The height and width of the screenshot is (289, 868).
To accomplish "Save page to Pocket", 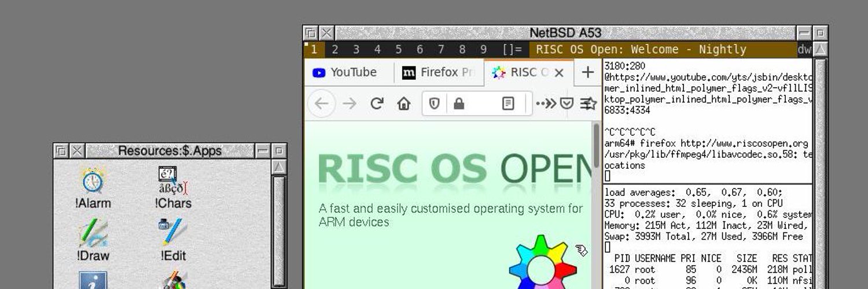I will click(567, 103).
